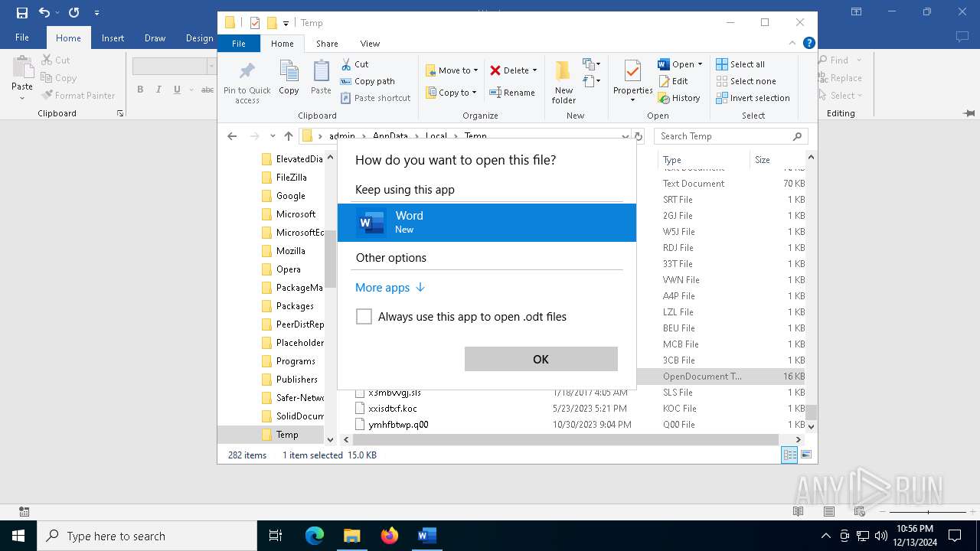980x551 pixels.
Task: Click the Properties icon
Action: (x=632, y=72)
